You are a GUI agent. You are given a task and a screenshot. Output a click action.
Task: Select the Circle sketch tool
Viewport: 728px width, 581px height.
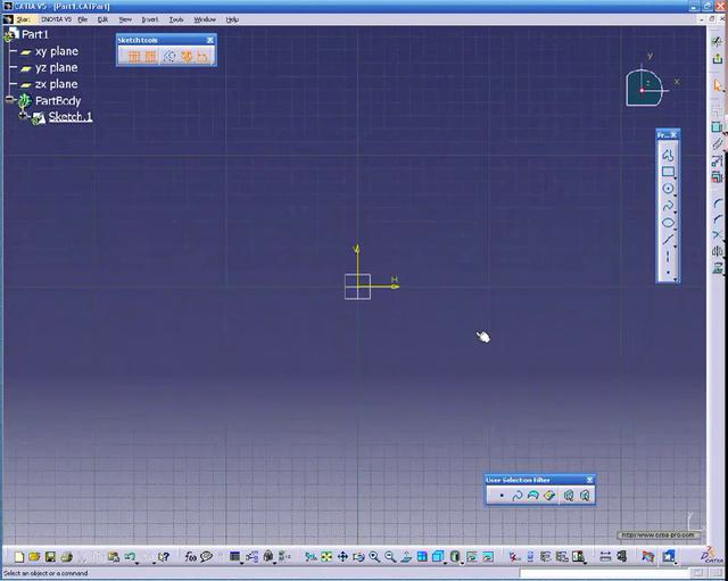pos(668,189)
